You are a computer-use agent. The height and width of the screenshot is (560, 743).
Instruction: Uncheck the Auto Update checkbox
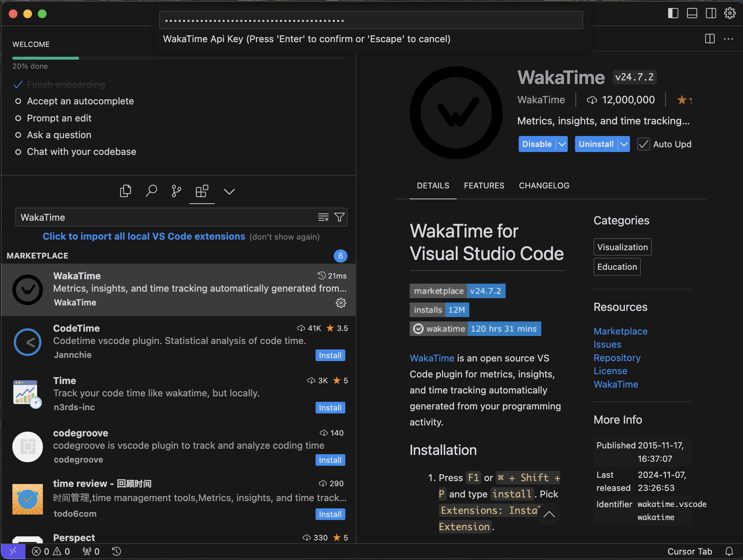point(643,144)
